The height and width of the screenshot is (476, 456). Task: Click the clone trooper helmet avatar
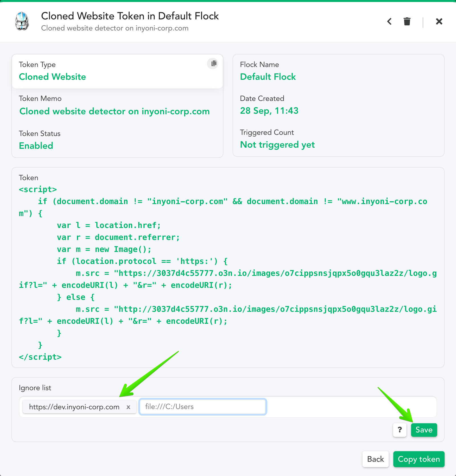tap(22, 21)
